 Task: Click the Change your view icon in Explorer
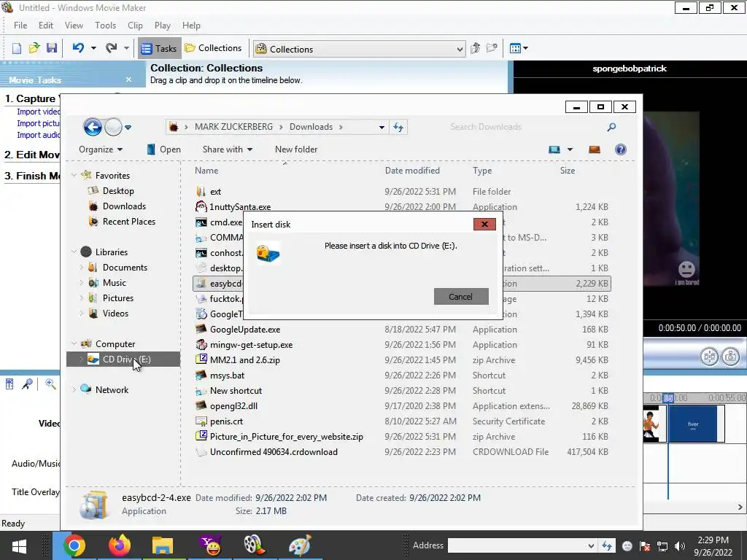coord(554,149)
